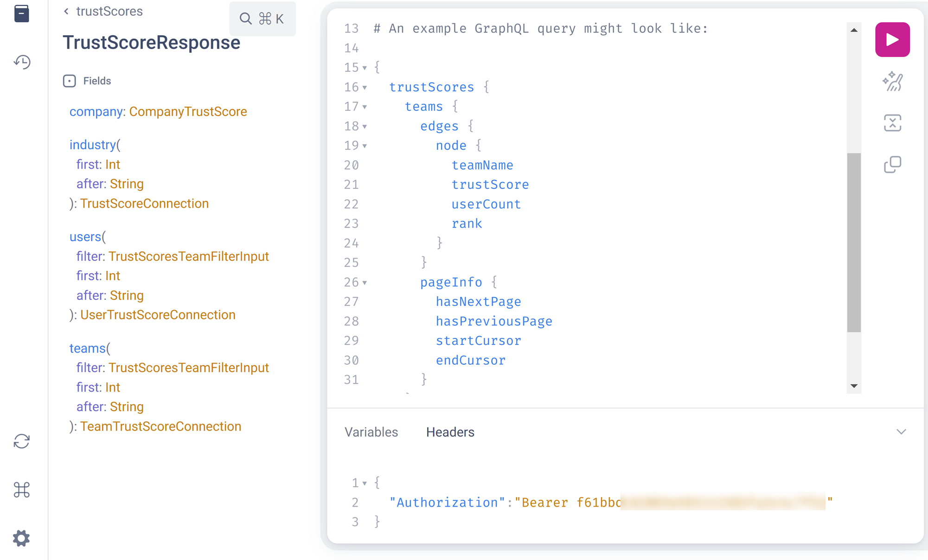Open the TeamTrustScoreConnection type

point(160,426)
